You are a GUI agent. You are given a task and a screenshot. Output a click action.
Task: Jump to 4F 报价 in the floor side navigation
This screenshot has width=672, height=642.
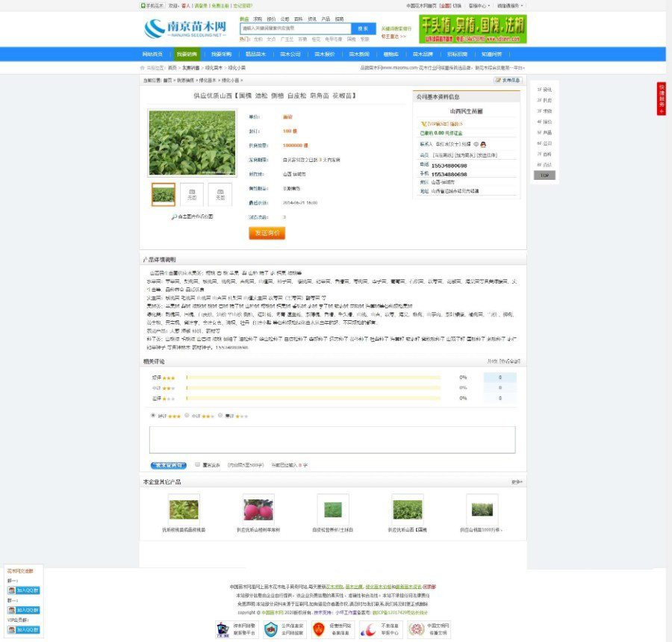(544, 122)
